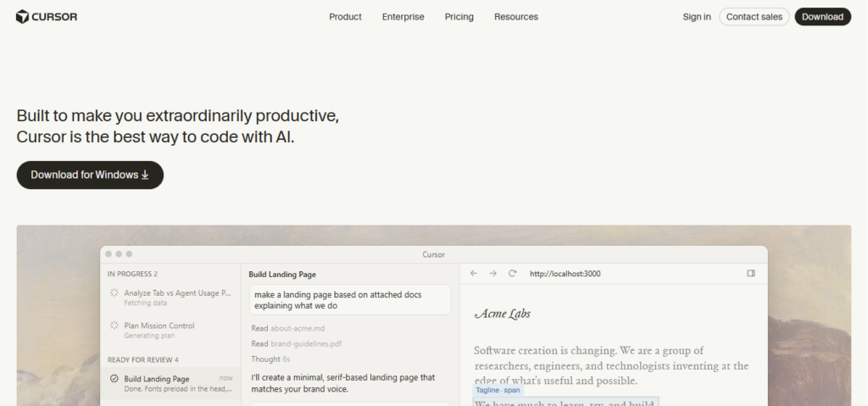Viewport: 868px width, 406px height.
Task: Click the Sign in link
Action: 697,17
